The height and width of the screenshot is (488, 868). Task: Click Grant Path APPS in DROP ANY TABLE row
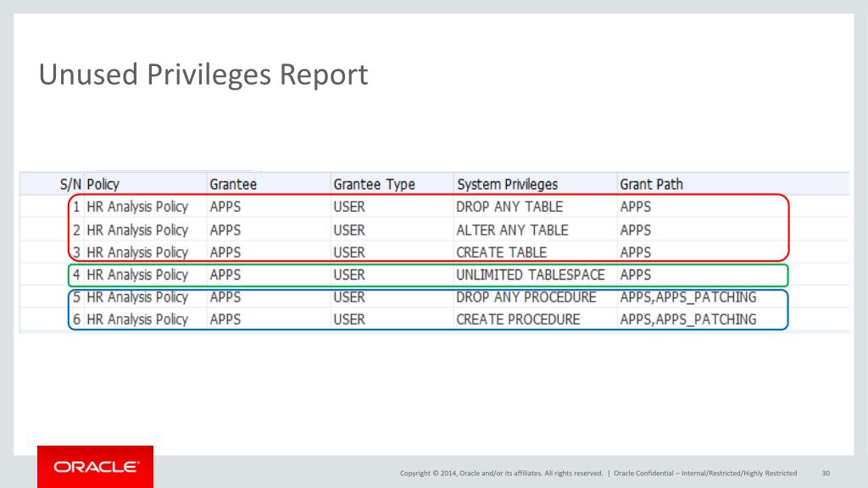click(x=636, y=207)
